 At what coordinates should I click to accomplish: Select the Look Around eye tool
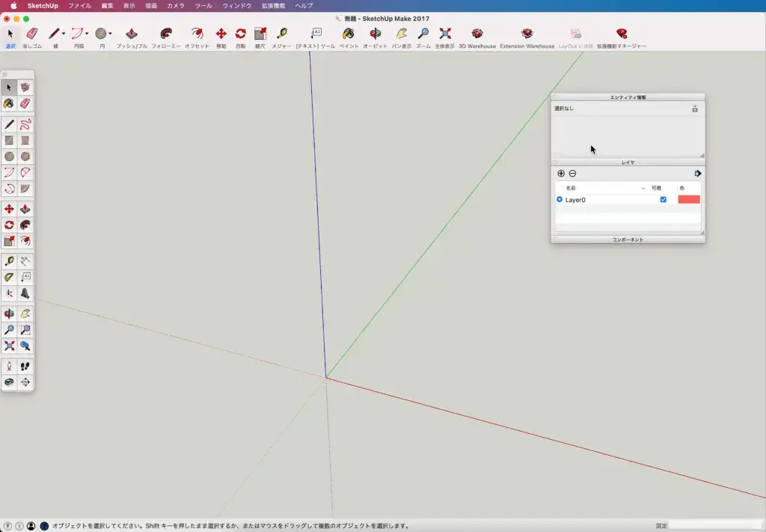tap(9, 382)
